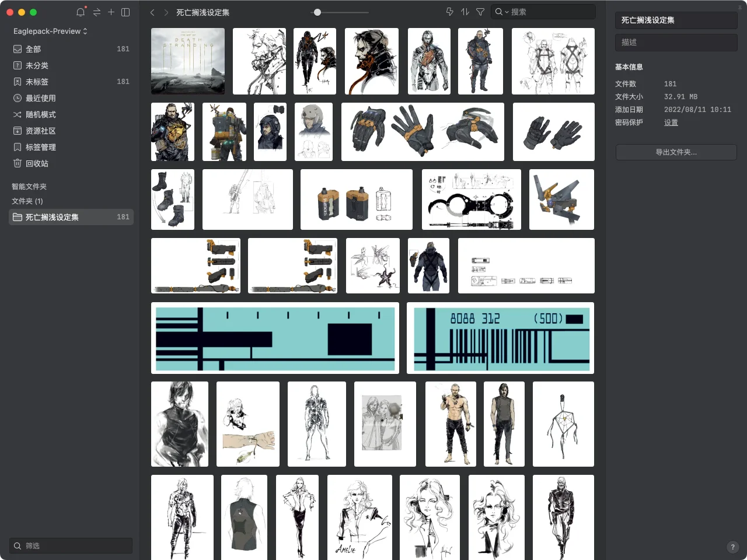The width and height of the screenshot is (747, 560).
Task: Open 随机模式 in the sidebar
Action: [71, 114]
